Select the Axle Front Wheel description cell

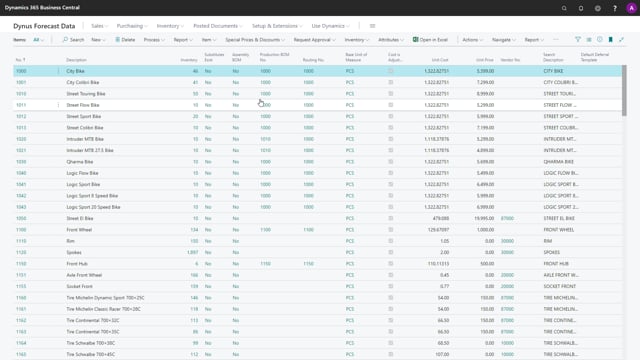tap(84, 275)
